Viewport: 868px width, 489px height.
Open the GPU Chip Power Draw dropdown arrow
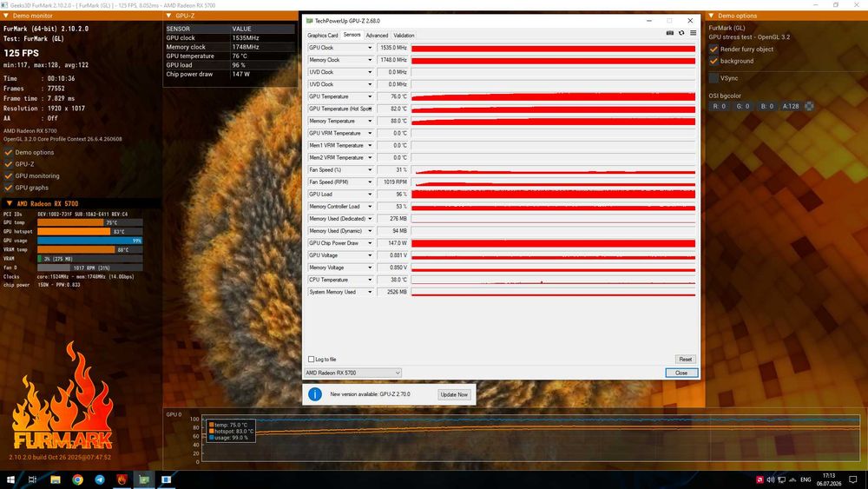(x=370, y=243)
